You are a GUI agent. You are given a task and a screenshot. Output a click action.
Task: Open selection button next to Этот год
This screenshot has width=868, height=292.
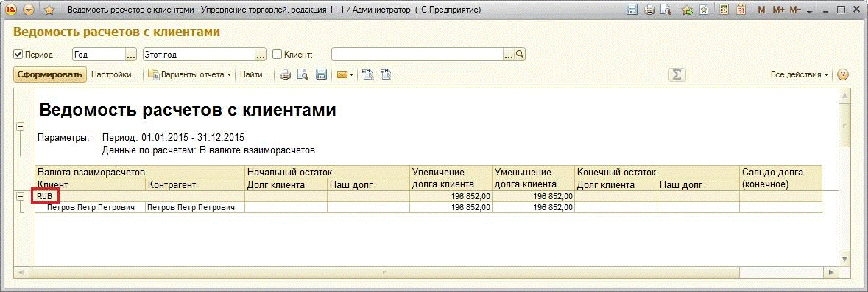click(261, 55)
